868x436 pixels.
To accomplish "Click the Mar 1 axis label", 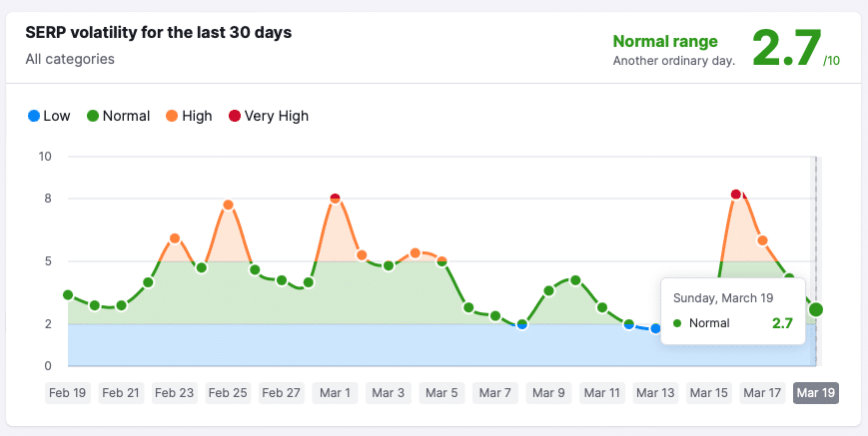I will pyautogui.click(x=334, y=393).
